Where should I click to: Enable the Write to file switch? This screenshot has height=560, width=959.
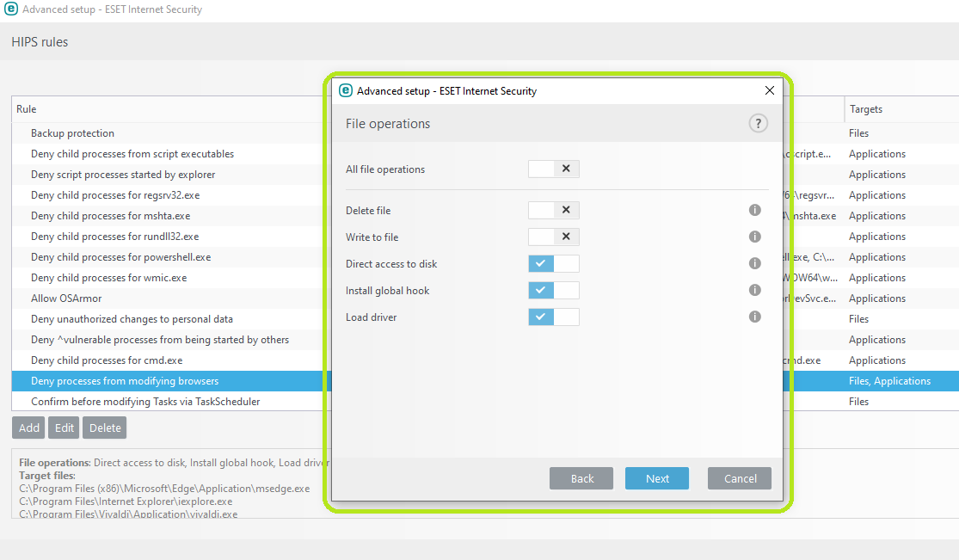pyautogui.click(x=554, y=237)
